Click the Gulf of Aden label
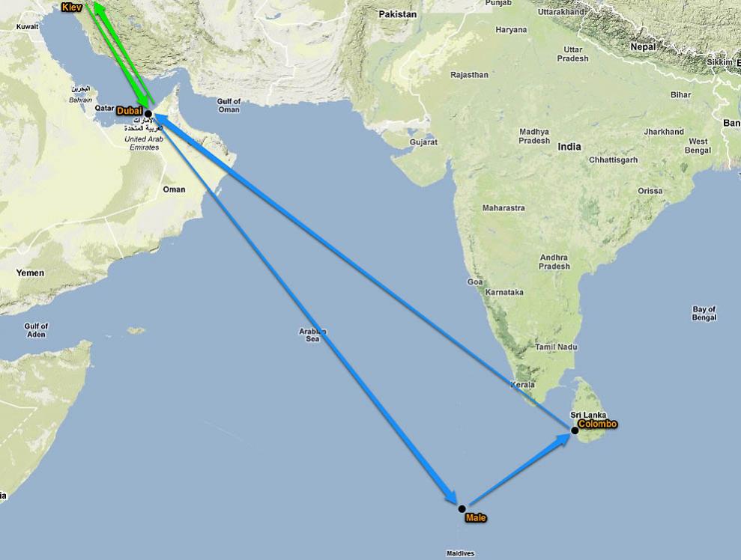741x560 pixels. click(x=36, y=330)
